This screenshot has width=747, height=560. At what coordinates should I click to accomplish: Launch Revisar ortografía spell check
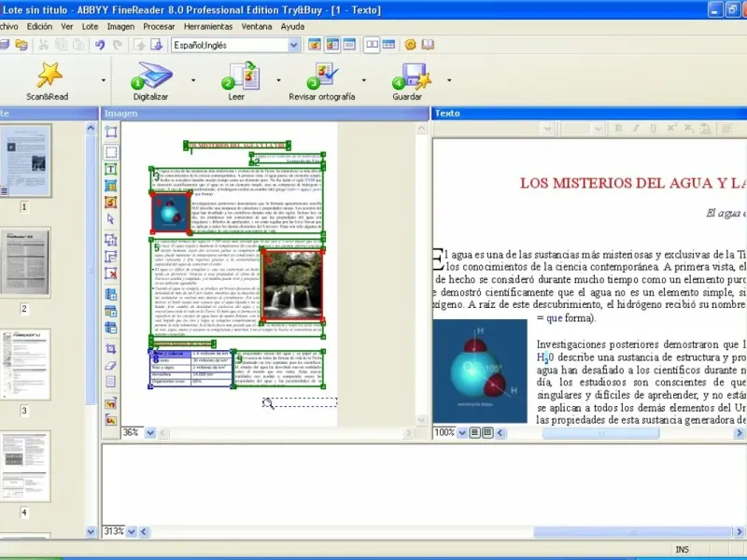322,81
